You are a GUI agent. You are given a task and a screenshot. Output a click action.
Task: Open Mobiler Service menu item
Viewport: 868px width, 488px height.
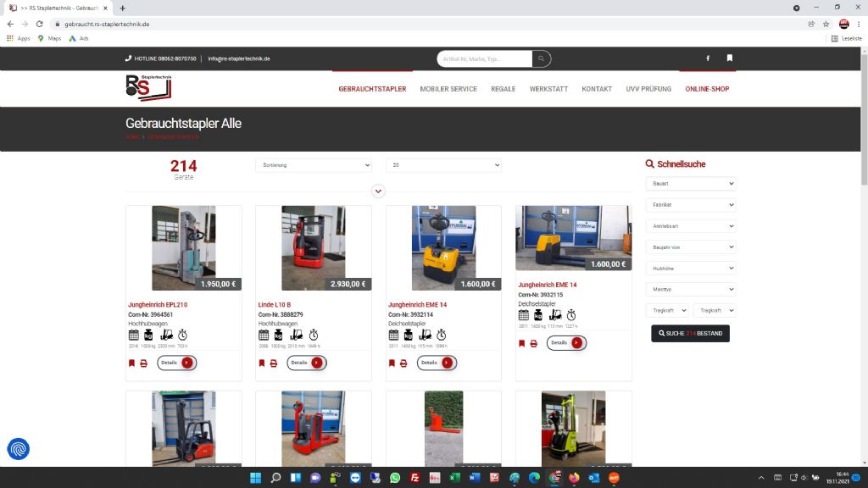tap(448, 89)
